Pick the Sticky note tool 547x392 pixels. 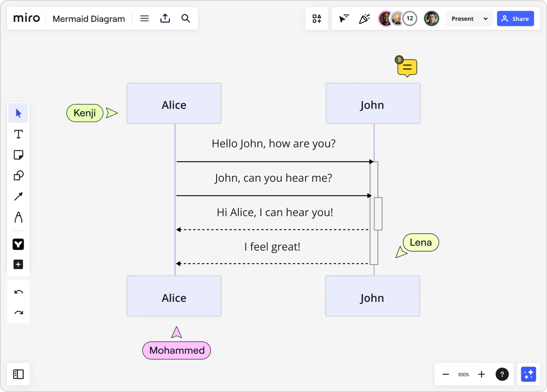(18, 155)
